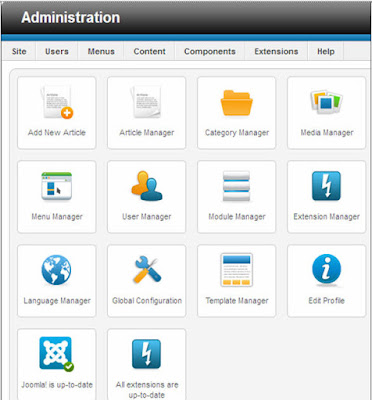Click the Media Manager text link
Viewport: 372px width, 400px height.
click(327, 133)
